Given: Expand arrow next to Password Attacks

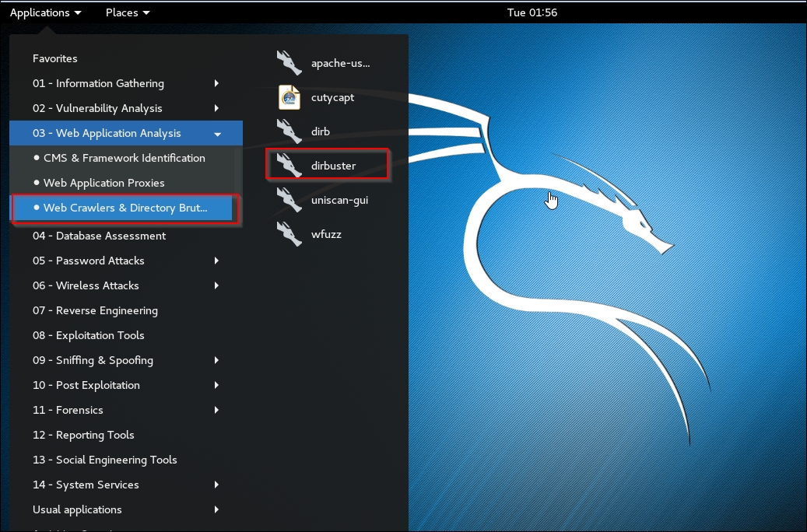Looking at the screenshot, I should click(x=216, y=261).
